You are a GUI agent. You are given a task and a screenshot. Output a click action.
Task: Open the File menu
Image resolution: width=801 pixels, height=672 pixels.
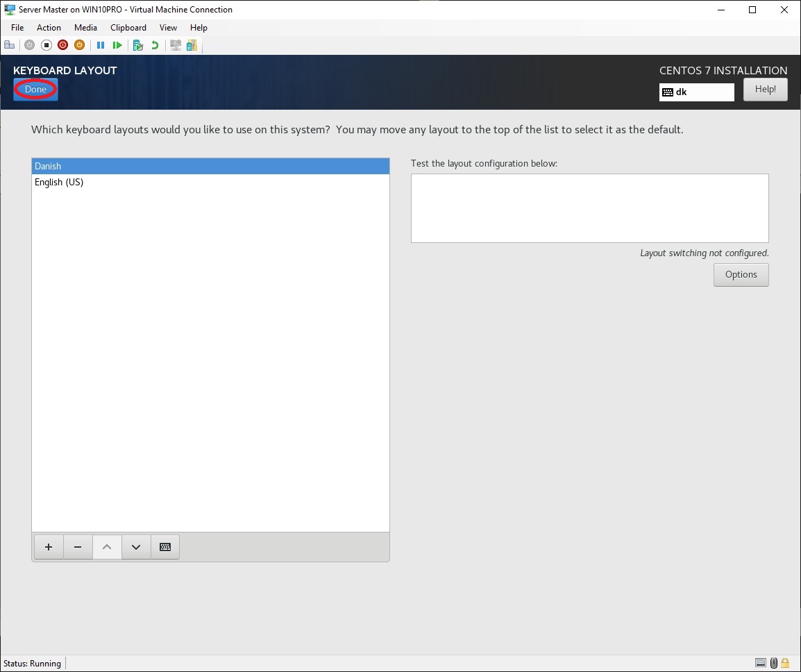coord(17,28)
